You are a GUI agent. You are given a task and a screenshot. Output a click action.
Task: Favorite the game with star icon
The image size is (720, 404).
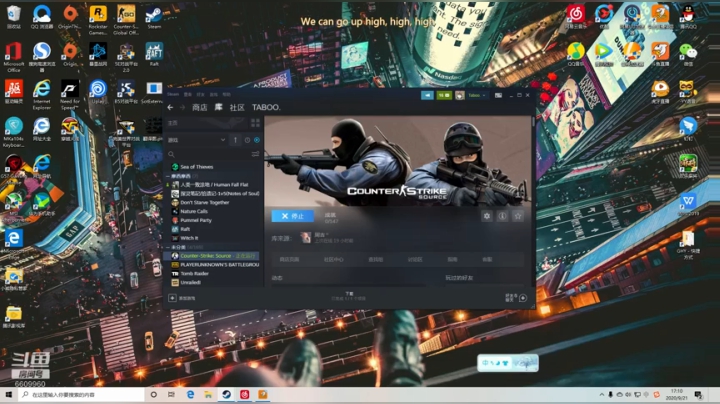point(518,216)
